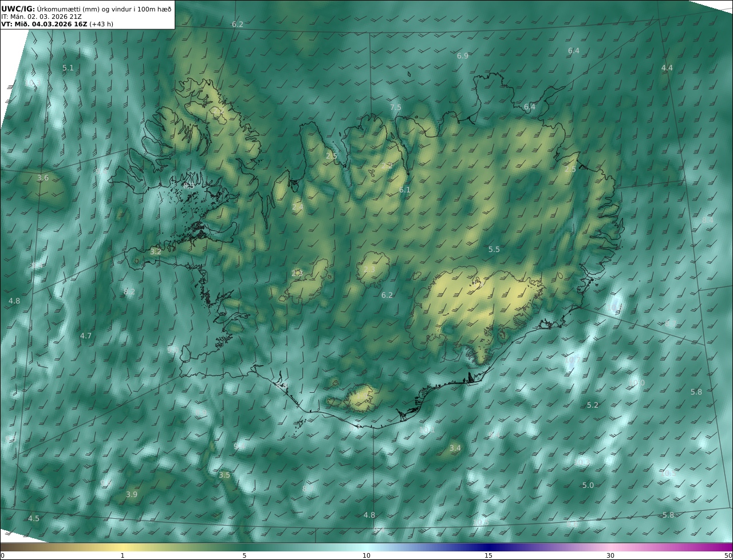
Task: Click the '6.1' value label on the map
Action: (405, 190)
